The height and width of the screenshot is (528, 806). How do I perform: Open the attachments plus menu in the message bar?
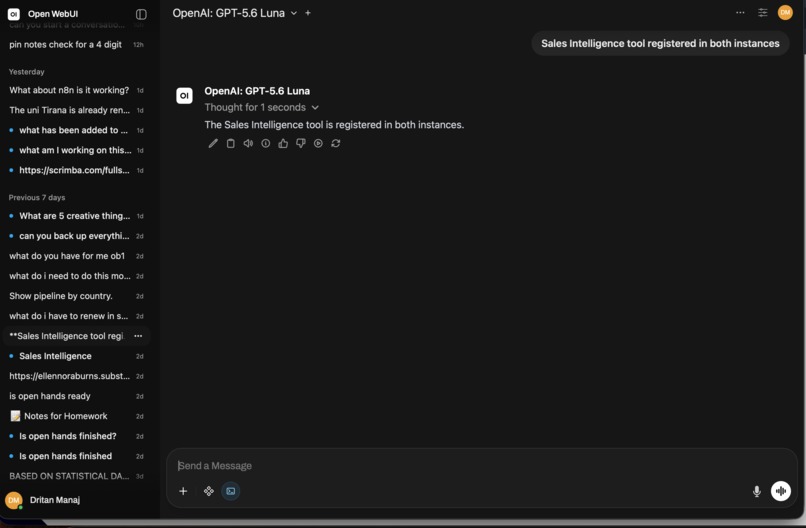[x=183, y=491]
